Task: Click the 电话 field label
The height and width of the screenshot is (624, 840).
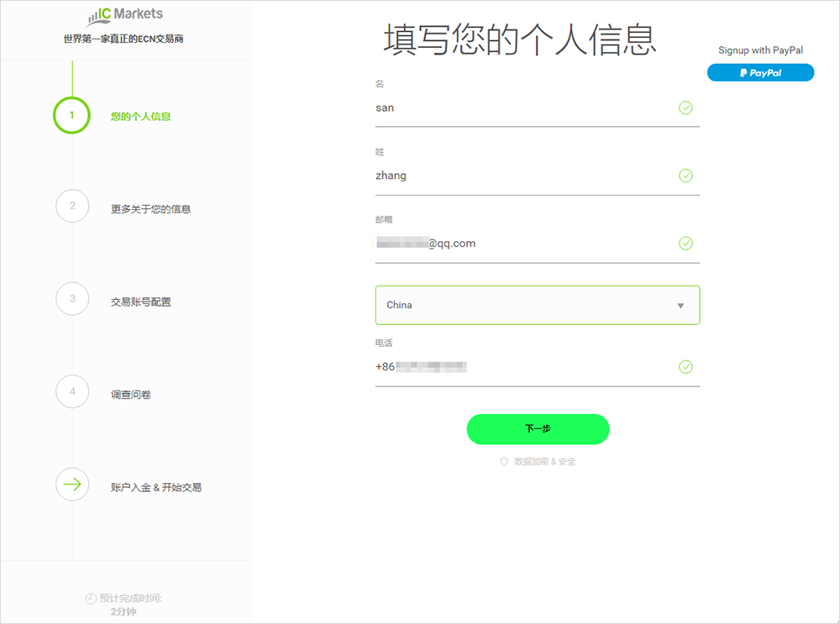Action: click(384, 343)
